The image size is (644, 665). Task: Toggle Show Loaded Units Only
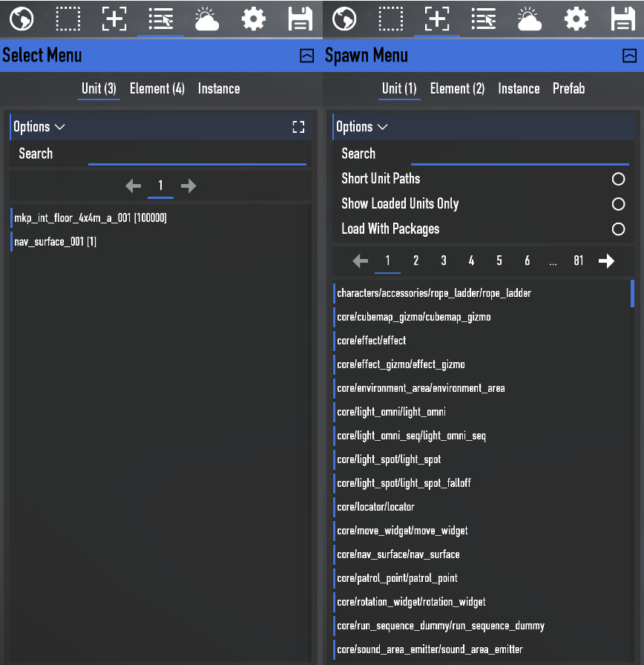(x=618, y=204)
